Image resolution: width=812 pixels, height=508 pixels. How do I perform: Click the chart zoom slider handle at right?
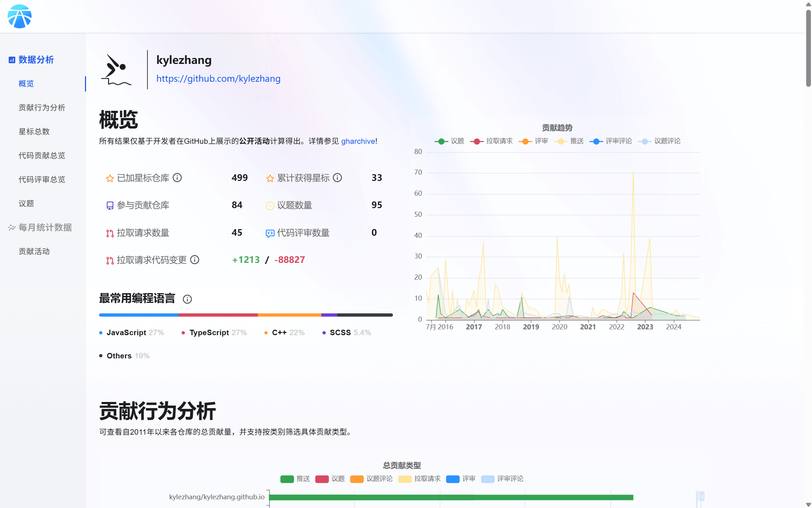701,496
